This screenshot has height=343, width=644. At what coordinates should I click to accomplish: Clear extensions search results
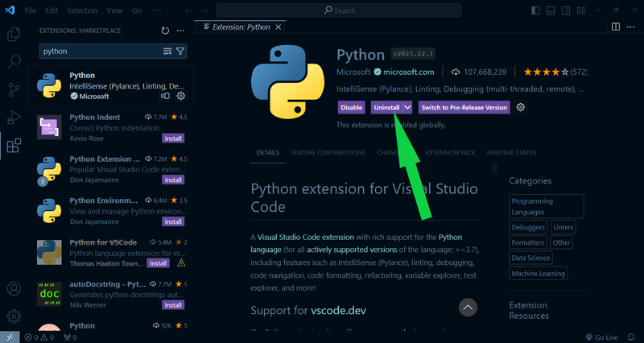point(167,51)
